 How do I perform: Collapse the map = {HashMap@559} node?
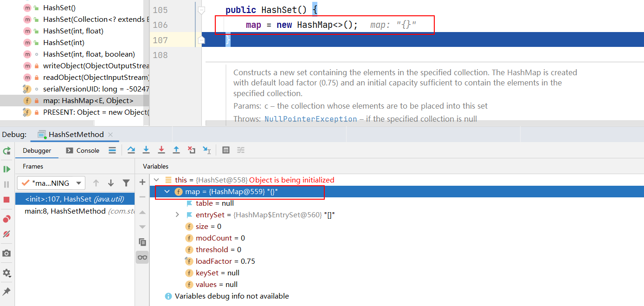tap(167, 191)
